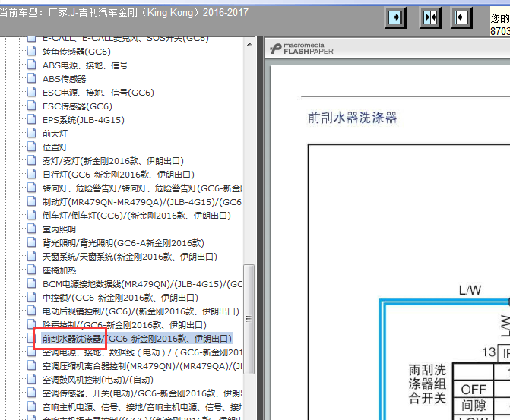Select 雾灯/雾灯(新金刚2016款、伊朗出口)
Screen dimensions: 510x420
tap(112, 161)
